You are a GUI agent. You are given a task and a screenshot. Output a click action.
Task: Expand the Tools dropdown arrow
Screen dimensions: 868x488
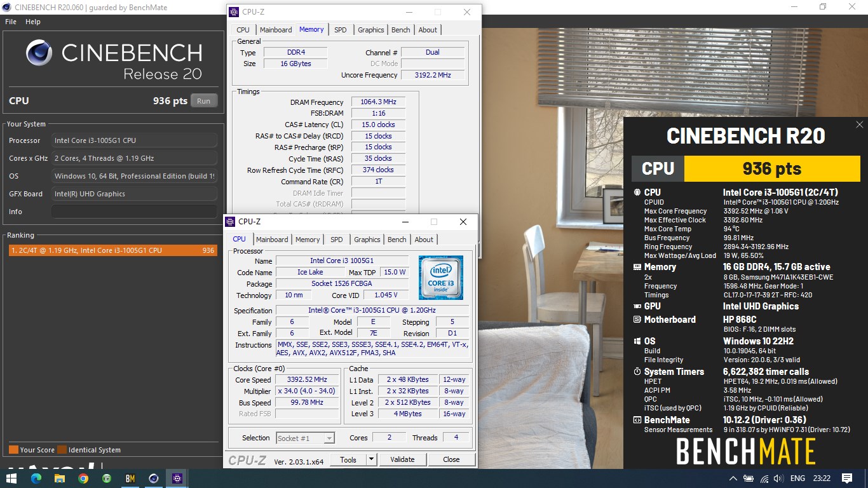(x=372, y=459)
